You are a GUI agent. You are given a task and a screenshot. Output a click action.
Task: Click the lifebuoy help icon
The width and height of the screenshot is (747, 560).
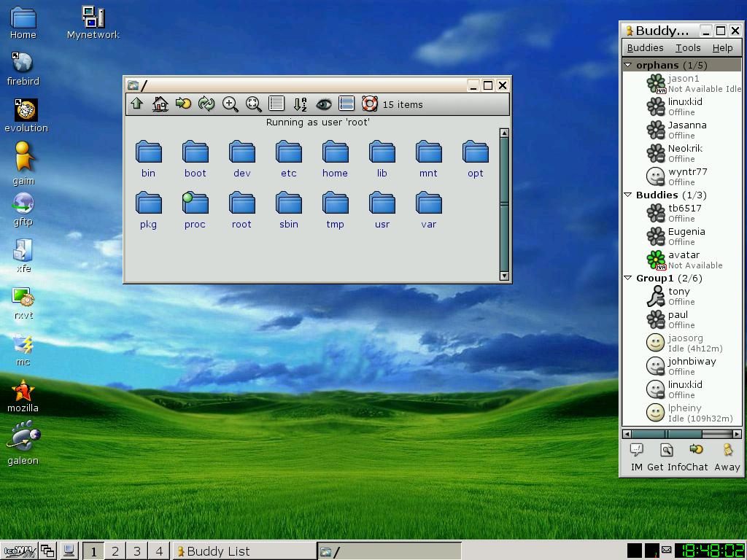coord(370,104)
